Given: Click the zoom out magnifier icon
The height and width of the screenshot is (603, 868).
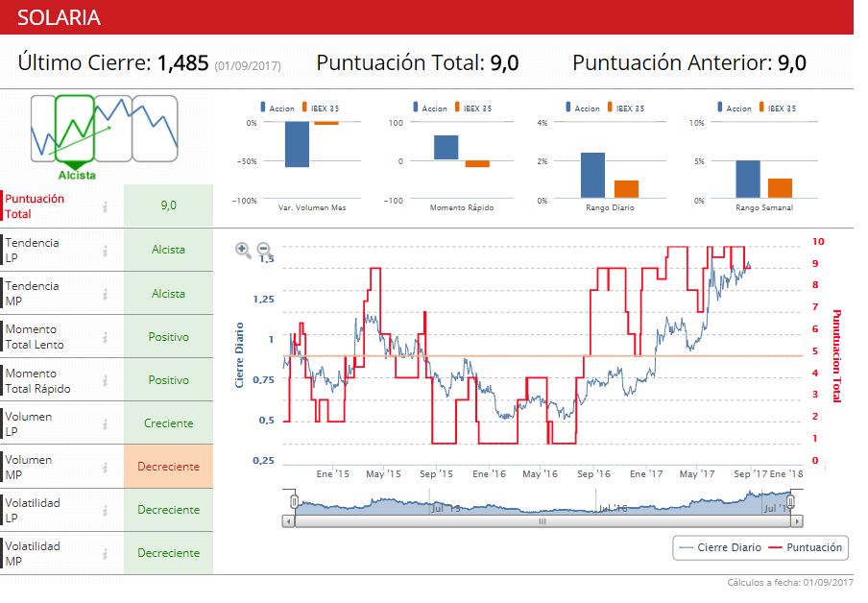Looking at the screenshot, I should 266,250.
